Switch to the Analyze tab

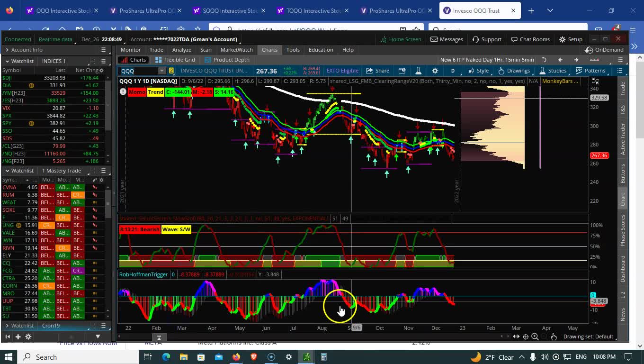[x=181, y=50]
